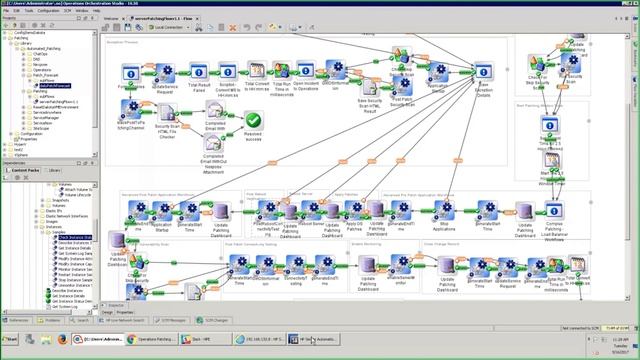Screen dimensions: 640x360
Task: Expand the ServiceManager folder
Action: pos(23,118)
